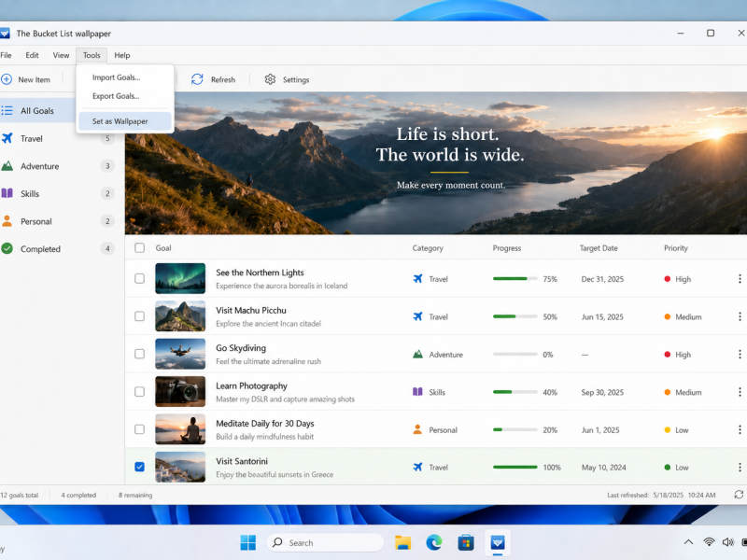Show hidden system tray icons chevron
This screenshot has height=560, width=747.
coord(688,542)
